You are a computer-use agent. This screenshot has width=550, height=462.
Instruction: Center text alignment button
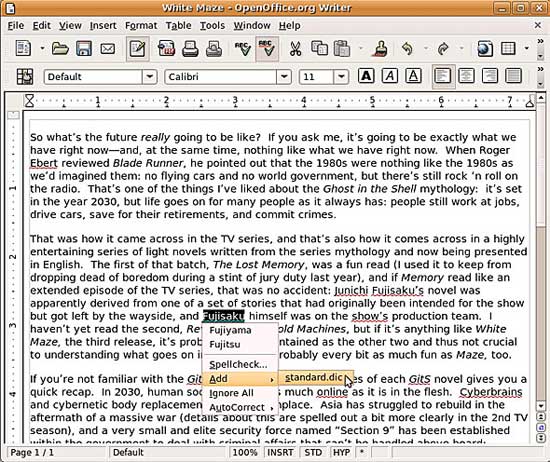466,76
